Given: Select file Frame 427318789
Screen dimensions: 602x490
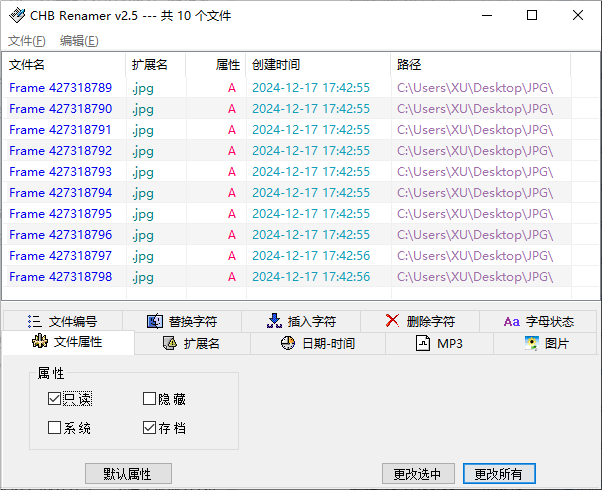Looking at the screenshot, I should coord(61,88).
